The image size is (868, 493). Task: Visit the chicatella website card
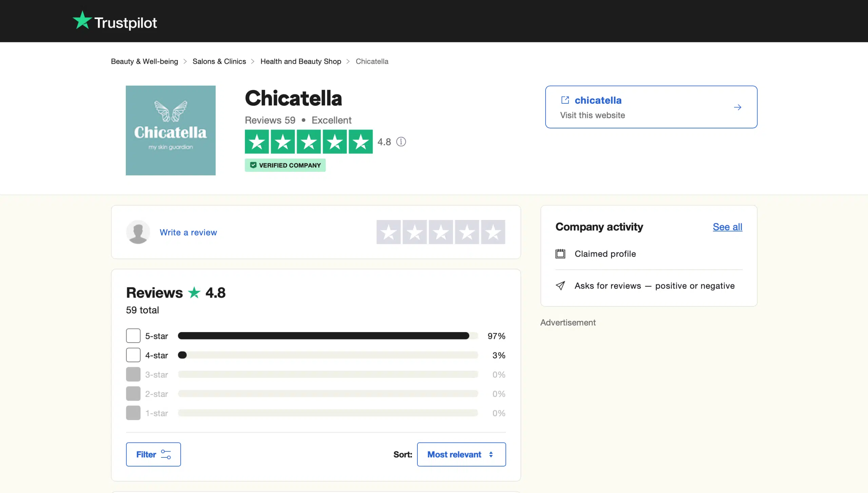pyautogui.click(x=651, y=107)
